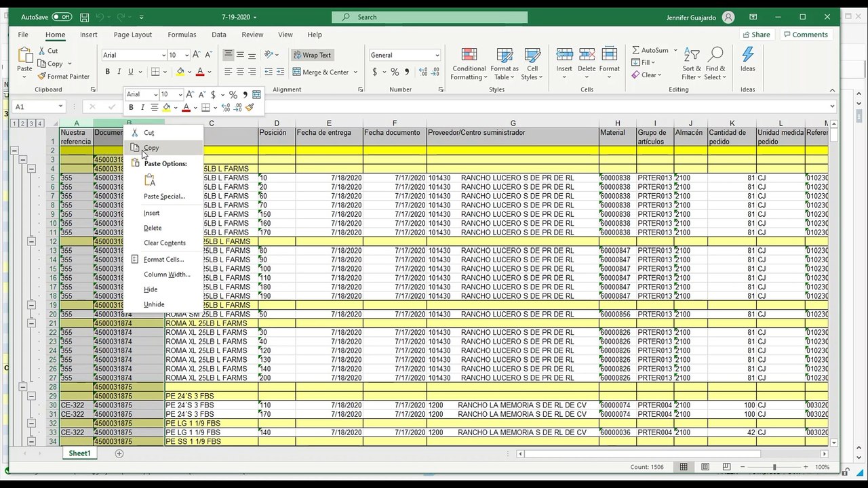Open Sort & Filter tool
868x488 pixels.
692,64
